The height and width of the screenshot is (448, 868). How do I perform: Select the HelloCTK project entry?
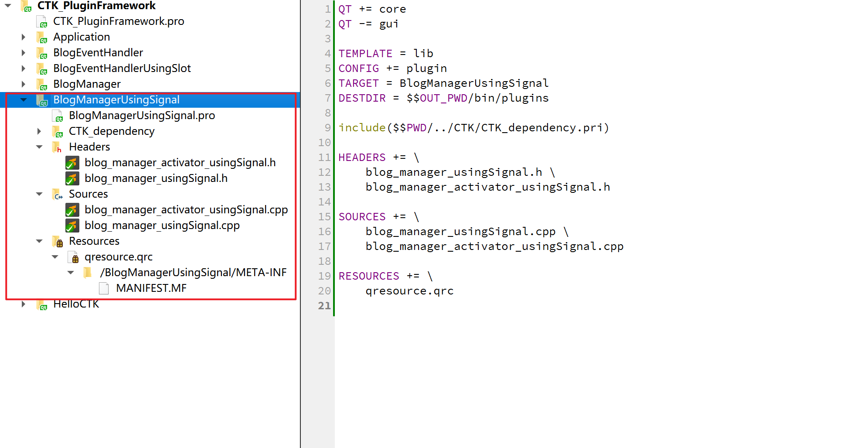point(76,304)
